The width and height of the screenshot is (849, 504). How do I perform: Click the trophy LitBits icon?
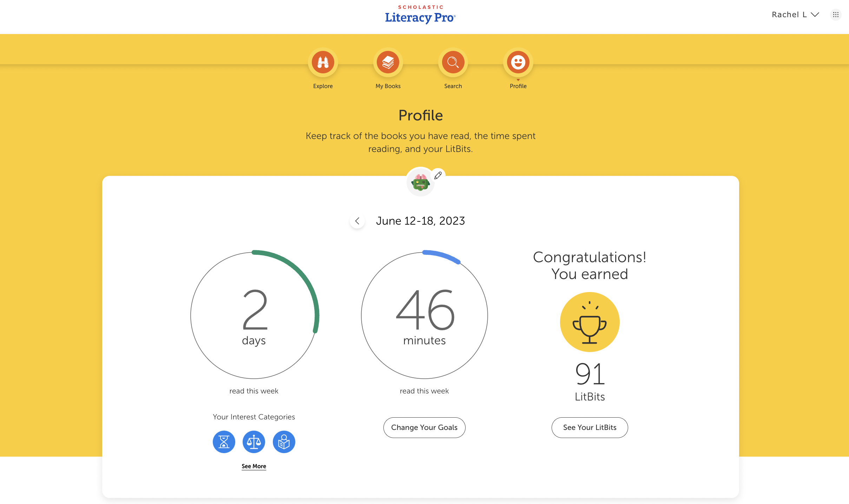click(x=590, y=322)
